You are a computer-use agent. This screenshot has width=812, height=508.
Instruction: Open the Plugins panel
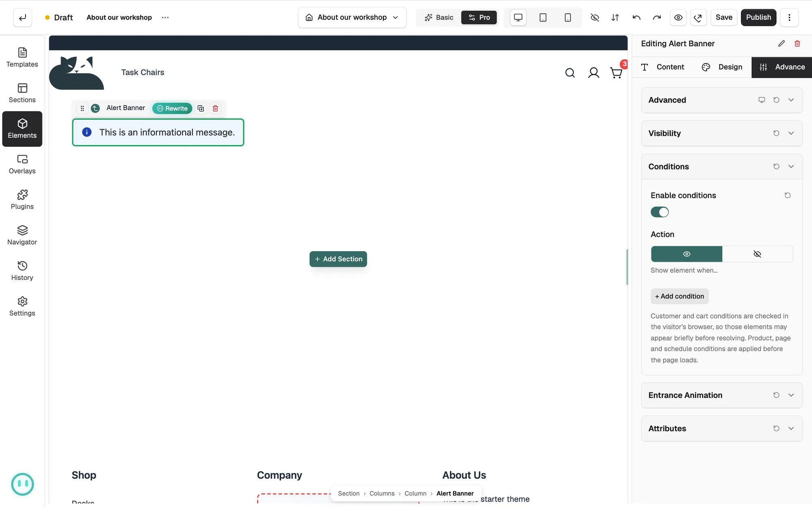22,200
